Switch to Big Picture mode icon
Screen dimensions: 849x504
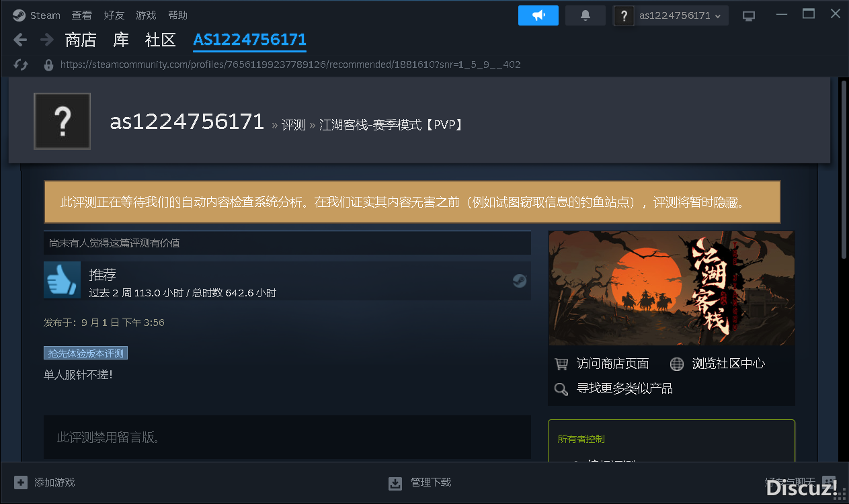[749, 15]
